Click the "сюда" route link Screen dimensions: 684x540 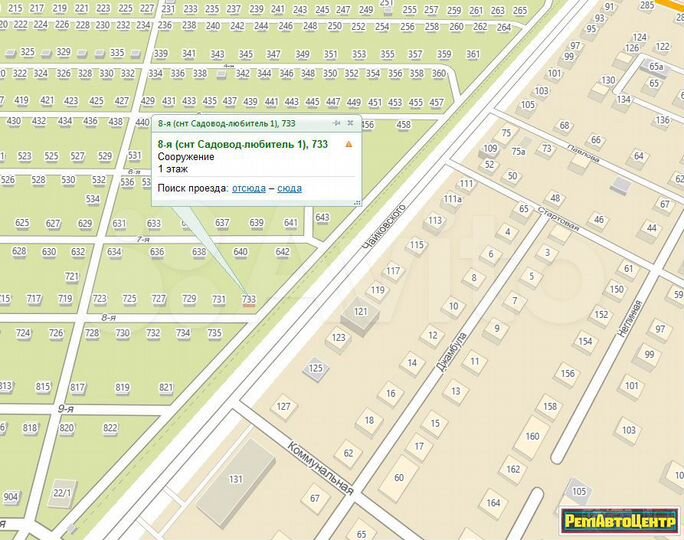click(289, 188)
